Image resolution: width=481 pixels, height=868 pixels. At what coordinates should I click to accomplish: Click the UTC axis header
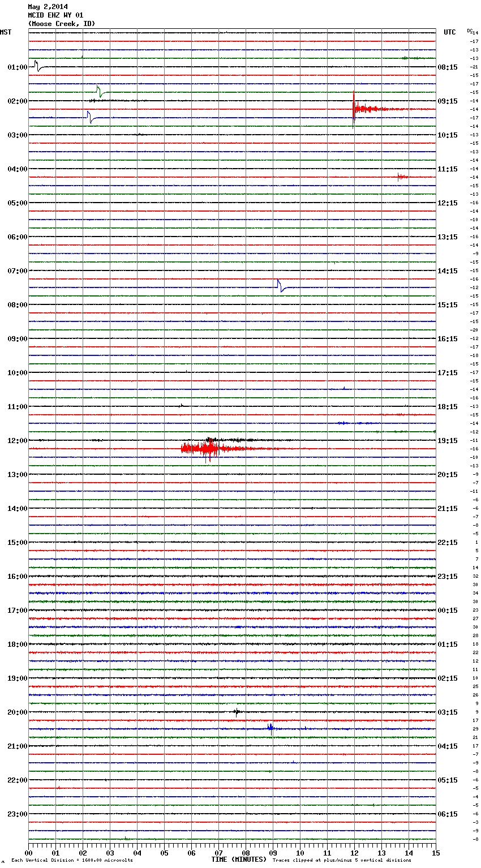[450, 32]
